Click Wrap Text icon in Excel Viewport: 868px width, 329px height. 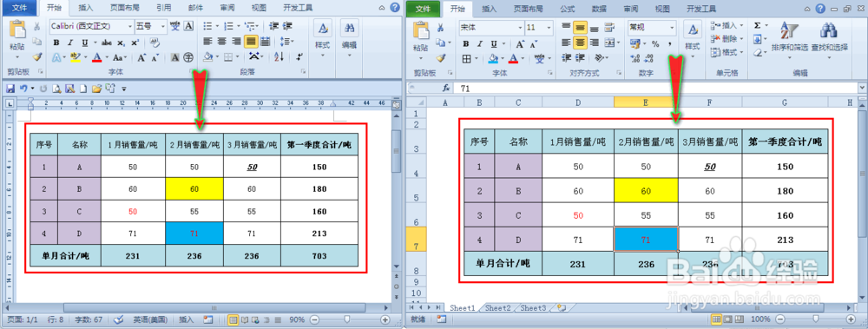pos(609,27)
